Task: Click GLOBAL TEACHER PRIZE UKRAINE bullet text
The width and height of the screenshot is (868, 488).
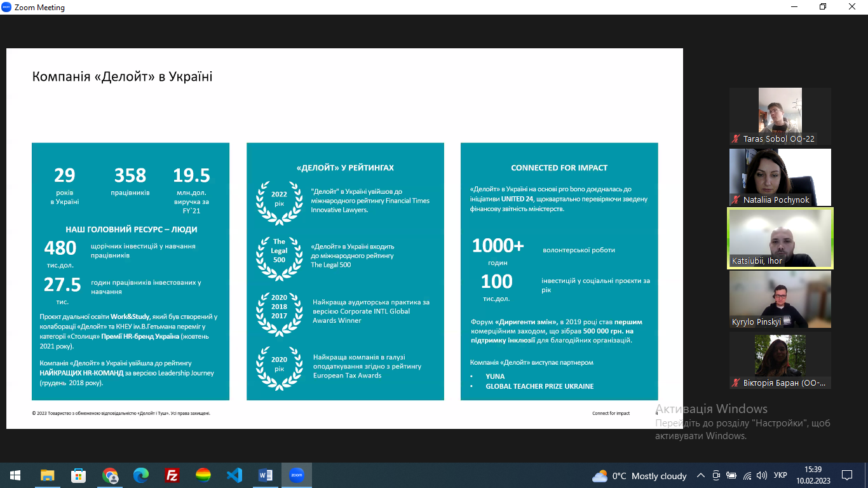Action: coord(539,386)
